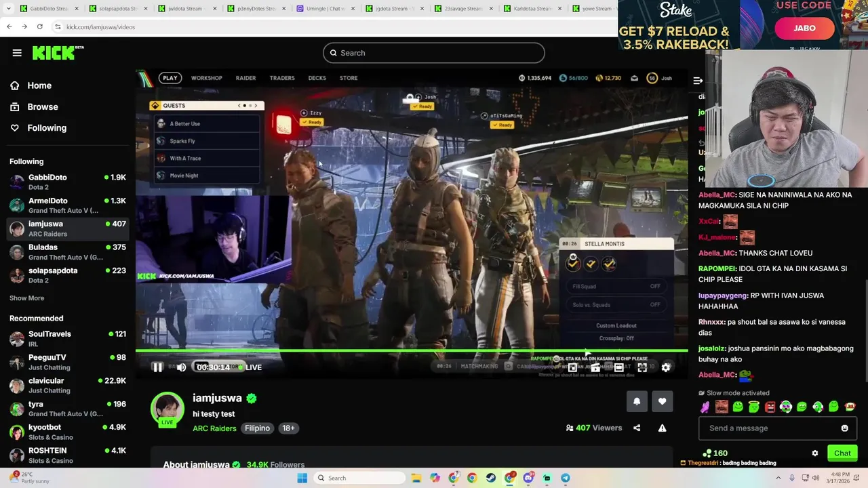868x488 pixels.
Task: Click iamjuswa streamer avatar
Action: pos(167,409)
